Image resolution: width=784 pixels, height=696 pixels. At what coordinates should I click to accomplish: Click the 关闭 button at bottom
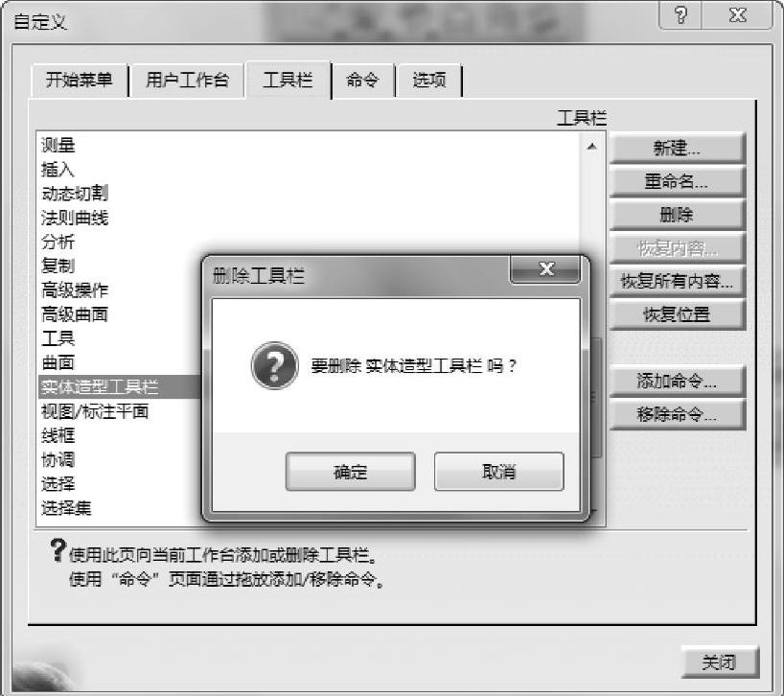(720, 662)
